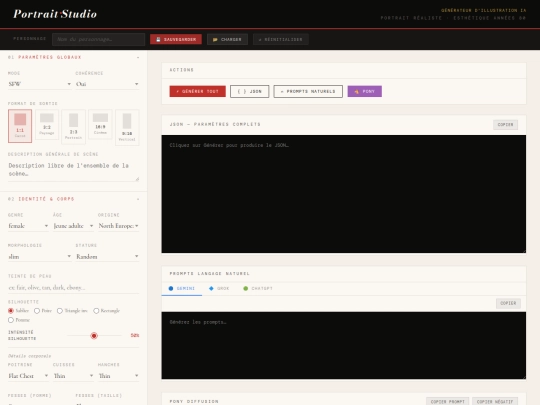Switch to the ChatGPT prompt tab
The width and height of the screenshot is (540, 405).
click(258, 289)
